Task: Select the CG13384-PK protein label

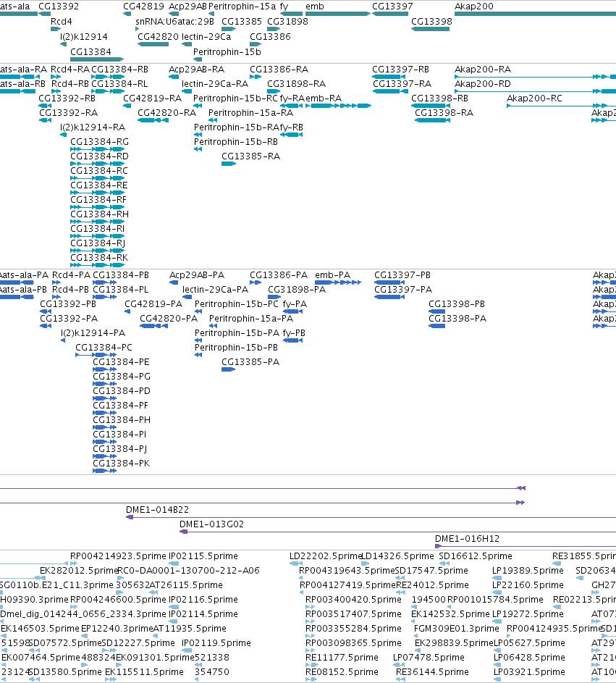Action: point(122,464)
